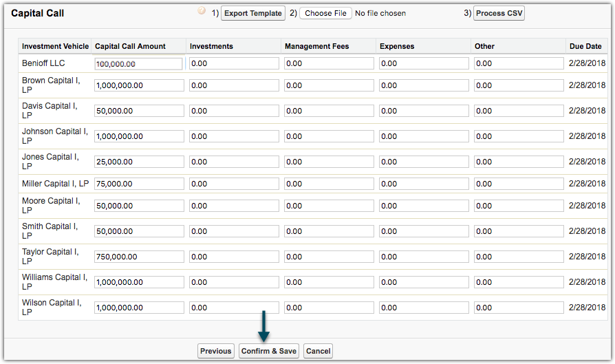Image resolution: width=615 pixels, height=364 pixels.
Task: Edit Davis Capital I Capital Call Amount
Action: 139,111
